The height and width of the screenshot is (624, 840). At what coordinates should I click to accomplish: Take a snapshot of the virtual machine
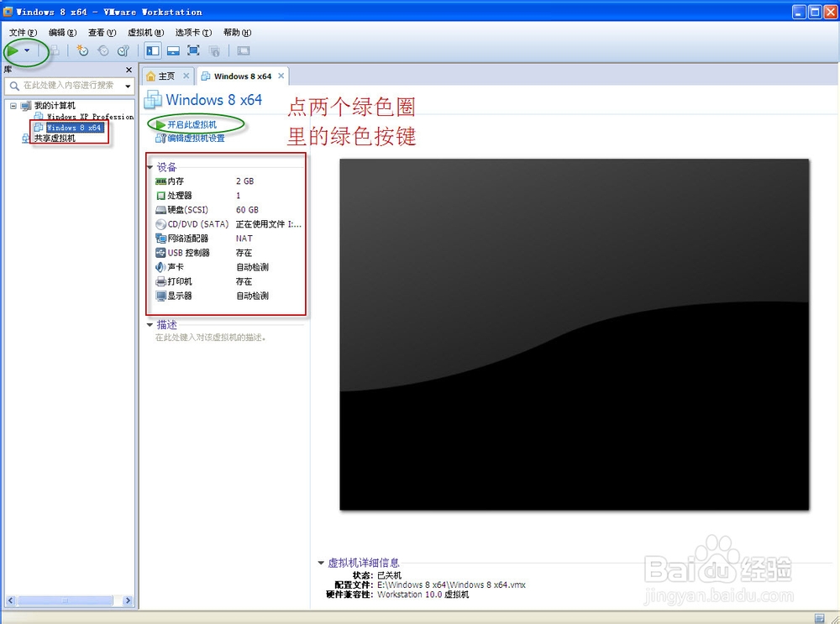click(82, 51)
